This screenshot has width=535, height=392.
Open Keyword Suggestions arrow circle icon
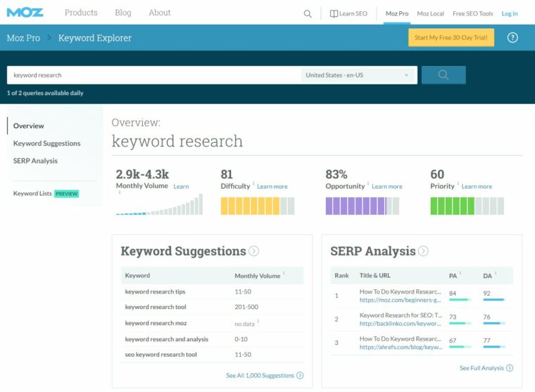tap(253, 251)
